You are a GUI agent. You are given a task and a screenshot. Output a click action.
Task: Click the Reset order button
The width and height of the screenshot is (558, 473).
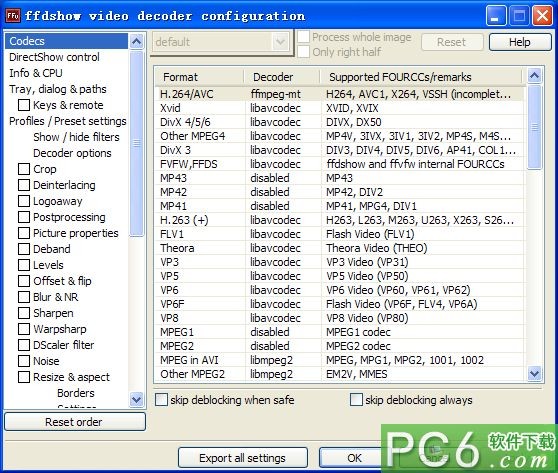(x=75, y=422)
